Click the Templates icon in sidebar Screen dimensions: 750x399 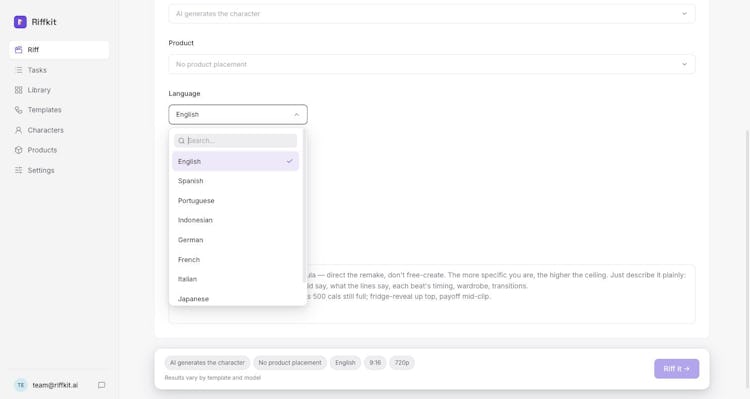[x=19, y=110]
